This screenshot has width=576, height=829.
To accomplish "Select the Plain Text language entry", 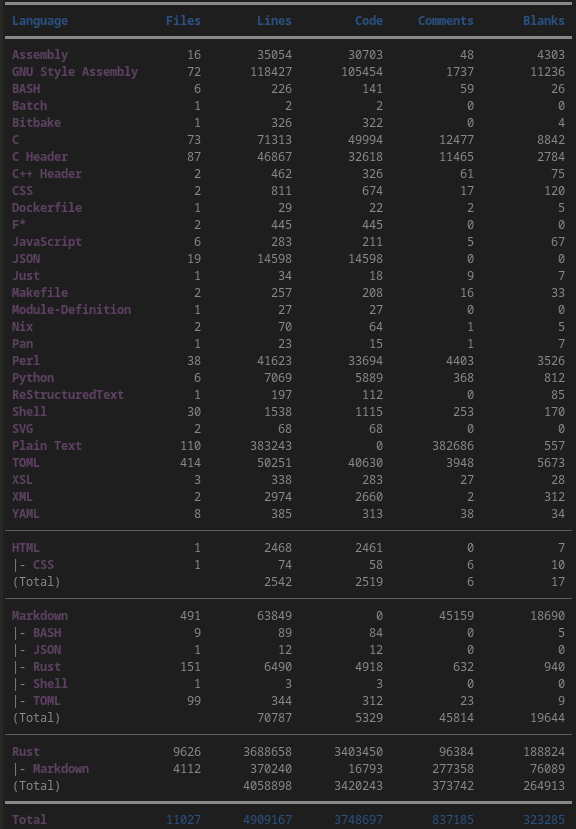I will click(47, 446).
